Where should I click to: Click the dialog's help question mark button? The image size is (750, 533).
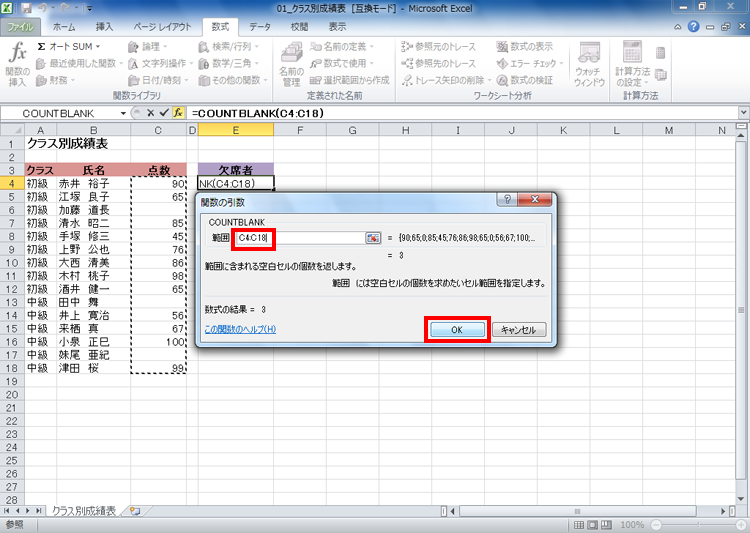[x=507, y=200]
